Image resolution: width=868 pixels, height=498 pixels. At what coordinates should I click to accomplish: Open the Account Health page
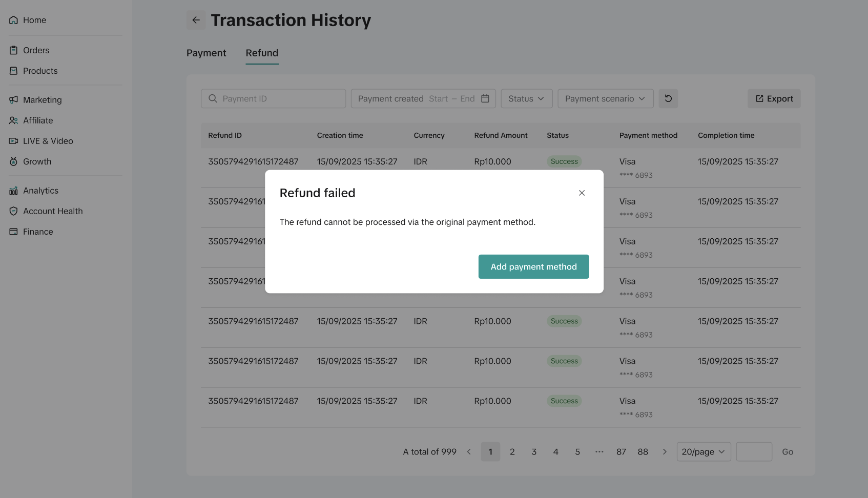tap(52, 211)
